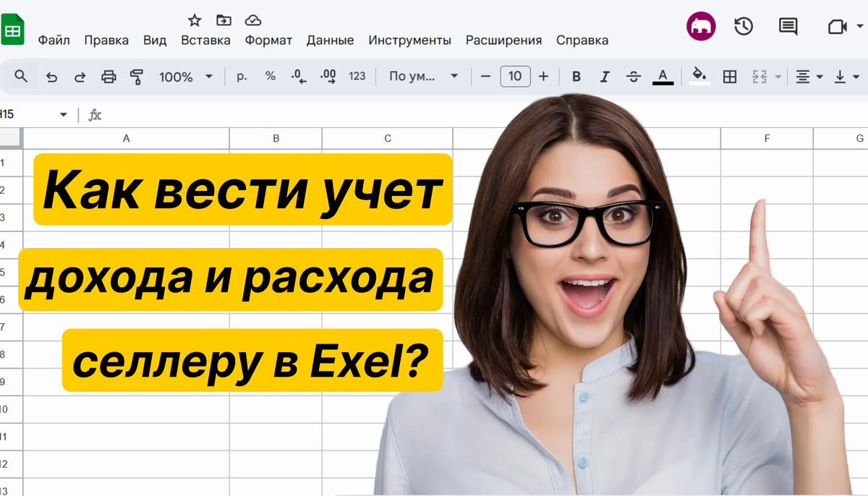Image resolution: width=868 pixels, height=496 pixels.
Task: Open the Вставка menu
Action: point(206,40)
